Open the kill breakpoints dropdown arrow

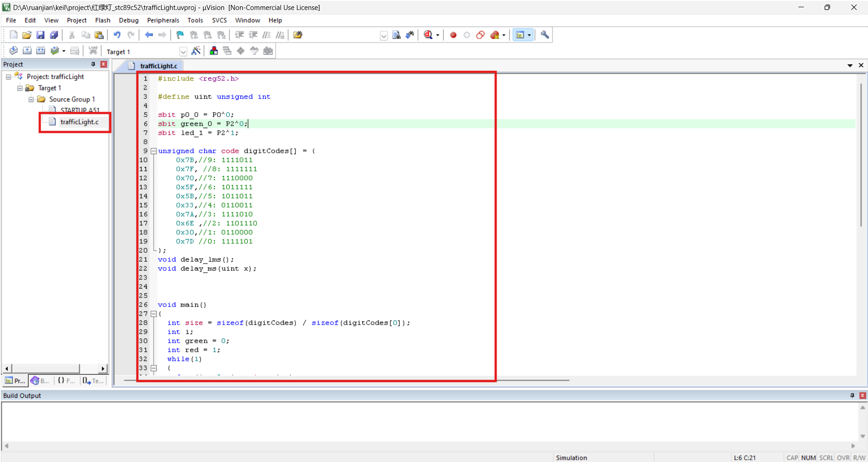(x=504, y=35)
